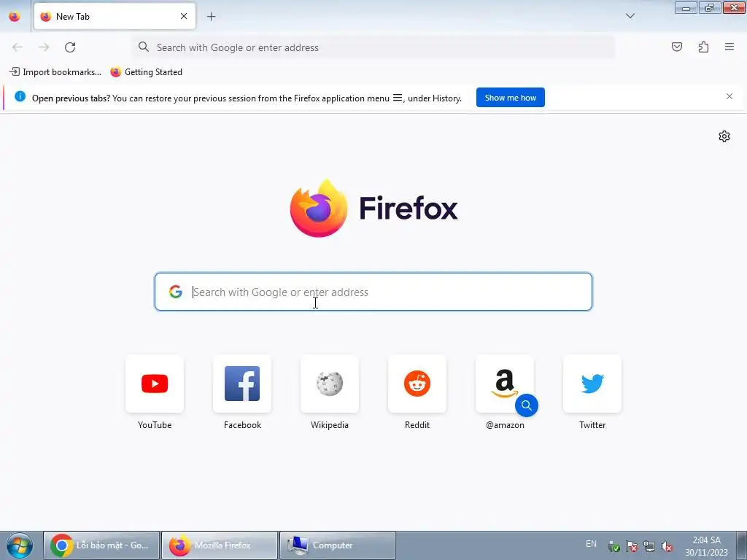The width and height of the screenshot is (747, 560).
Task: Reload the current page
Action: click(70, 47)
